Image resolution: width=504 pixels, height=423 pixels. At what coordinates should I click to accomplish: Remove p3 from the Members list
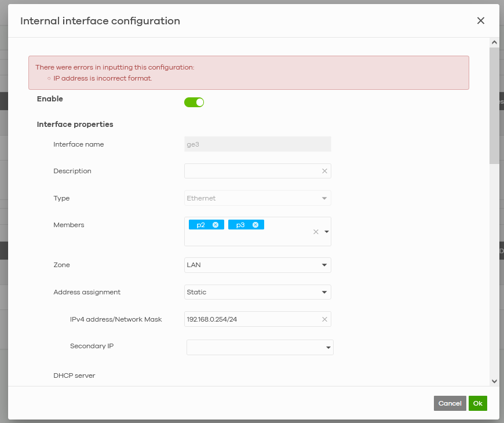click(x=255, y=225)
